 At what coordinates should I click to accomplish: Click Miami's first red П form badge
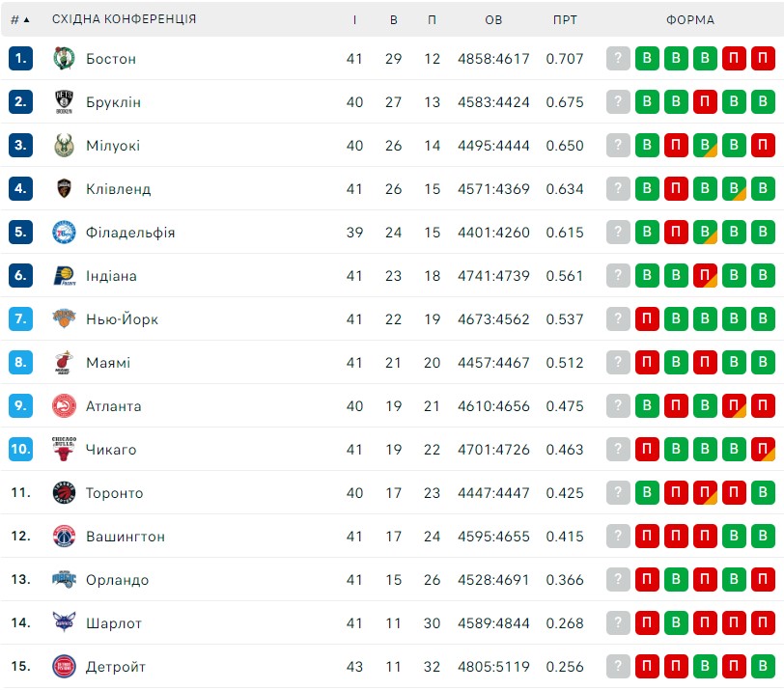(647, 362)
